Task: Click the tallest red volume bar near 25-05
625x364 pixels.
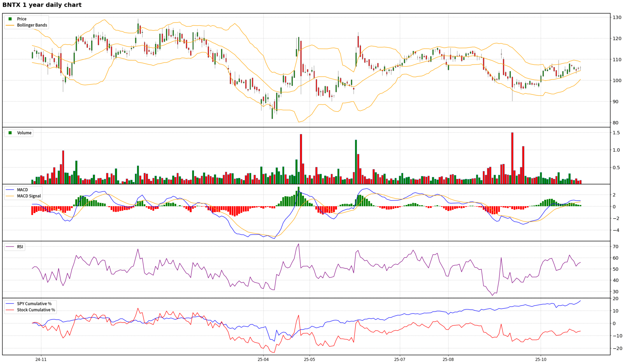Action: (x=301, y=159)
